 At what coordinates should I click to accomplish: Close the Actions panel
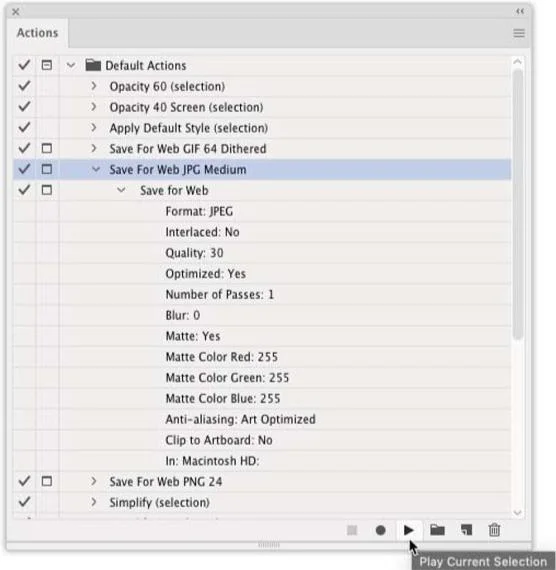[16, 12]
